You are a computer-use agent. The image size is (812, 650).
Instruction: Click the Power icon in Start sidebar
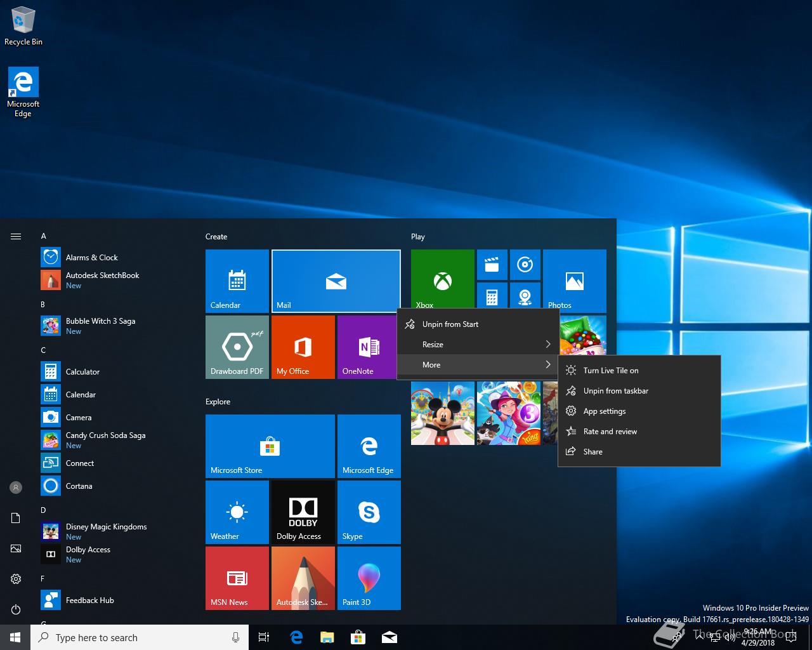16,609
